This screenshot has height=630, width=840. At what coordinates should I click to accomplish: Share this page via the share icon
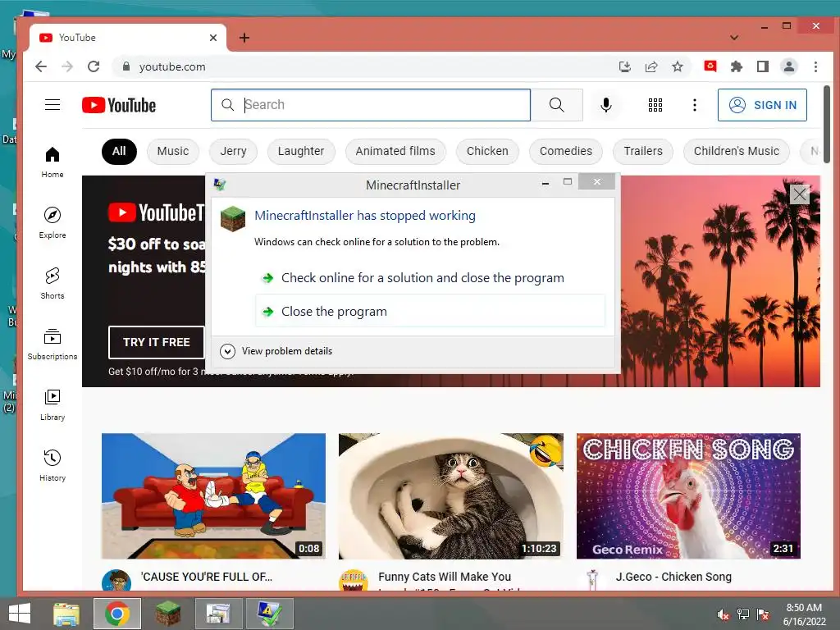click(x=651, y=66)
